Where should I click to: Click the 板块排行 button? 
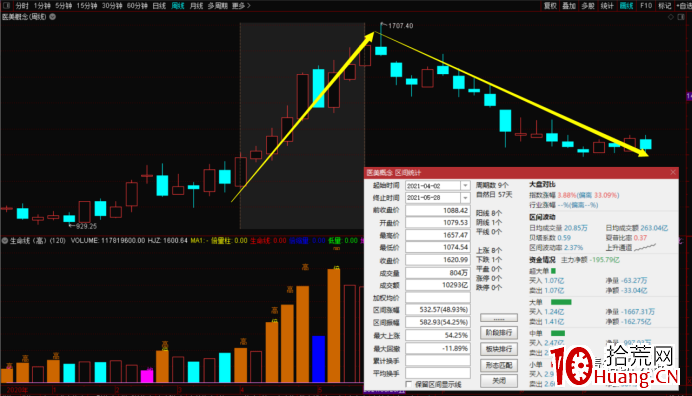(499, 349)
